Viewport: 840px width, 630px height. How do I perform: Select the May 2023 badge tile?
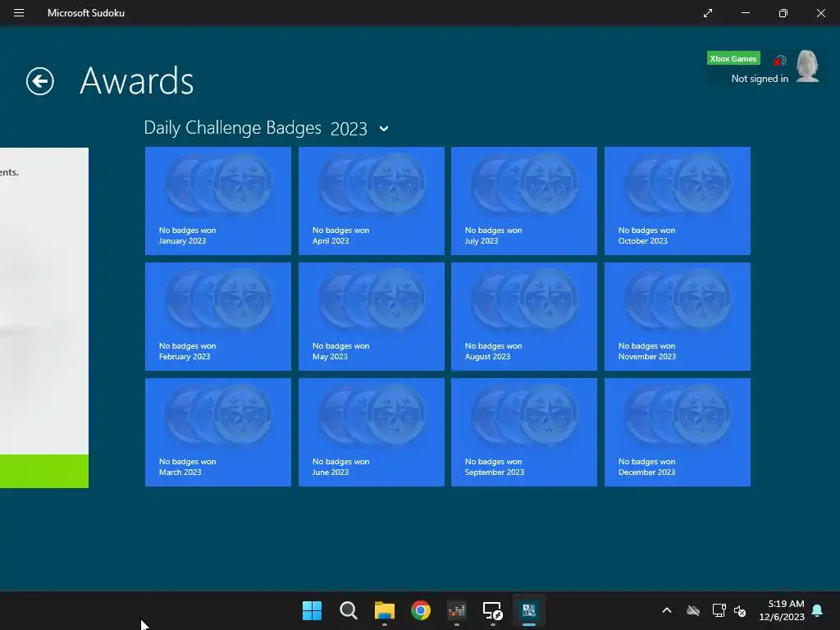372,317
